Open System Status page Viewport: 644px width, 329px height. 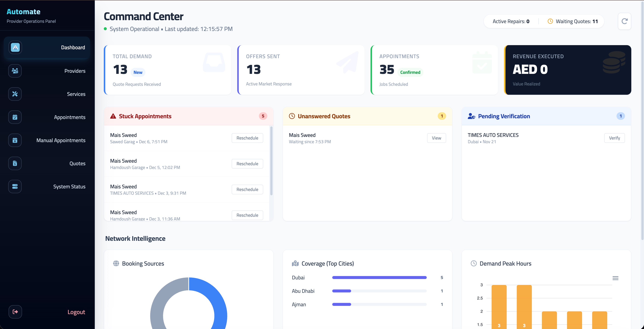pos(69,187)
